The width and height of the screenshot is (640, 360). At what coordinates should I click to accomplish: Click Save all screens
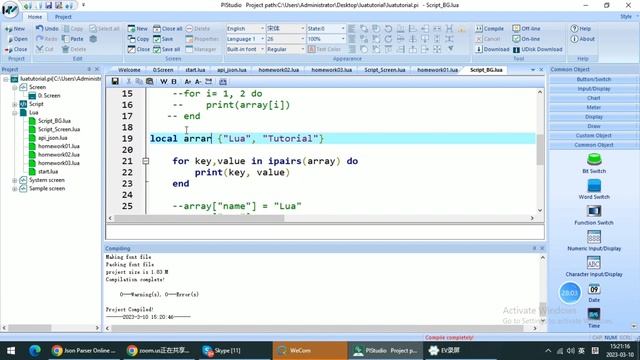tap(167, 49)
